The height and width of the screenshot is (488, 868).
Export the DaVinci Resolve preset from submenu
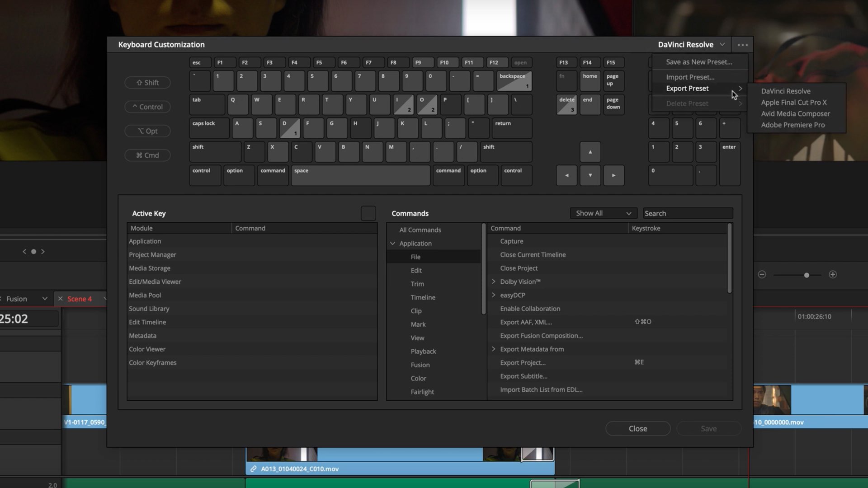(x=786, y=91)
